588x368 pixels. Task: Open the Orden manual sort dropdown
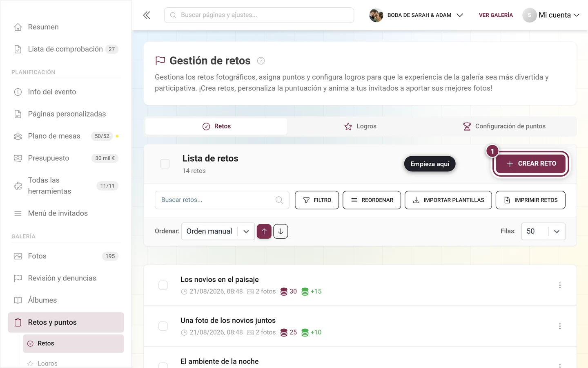coord(218,231)
